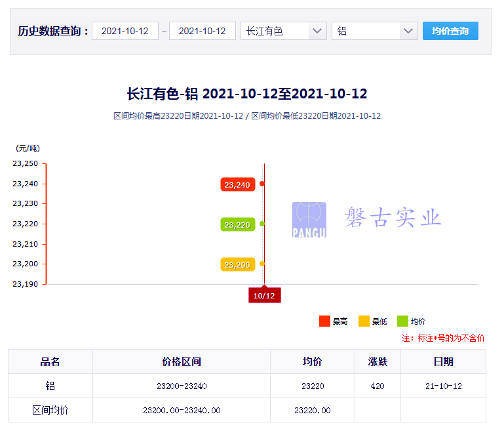Click the end date input field
This screenshot has width=504, height=429.
click(x=203, y=31)
